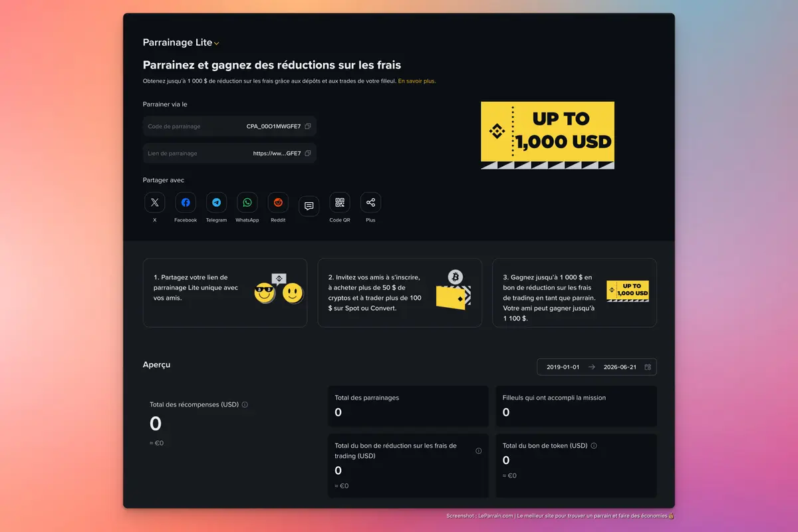
Task: Share via the message bubble icon
Action: pyautogui.click(x=309, y=206)
